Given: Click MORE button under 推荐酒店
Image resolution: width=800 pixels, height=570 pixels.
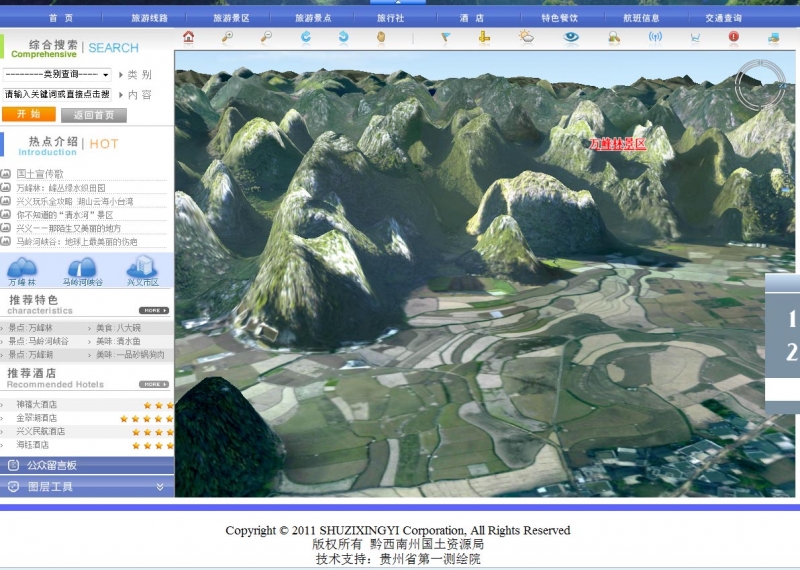Looking at the screenshot, I should point(154,384).
